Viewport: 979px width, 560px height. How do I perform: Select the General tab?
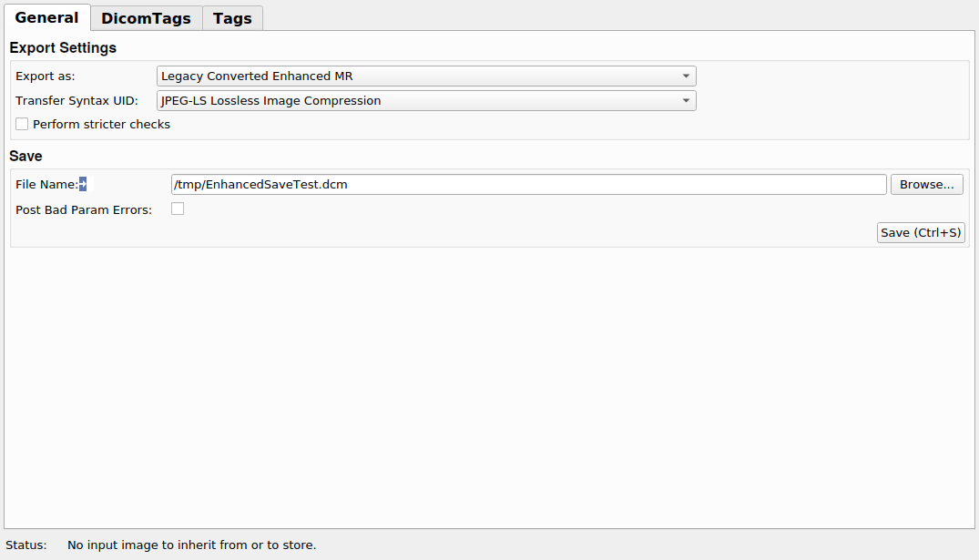pos(46,17)
